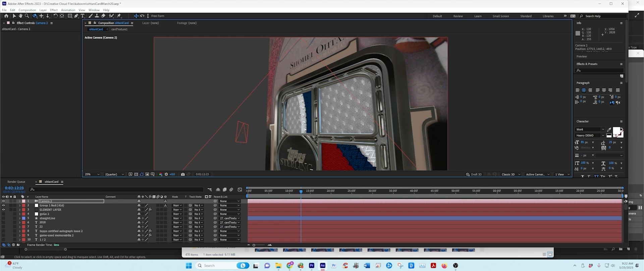Click the eyedropper in Character panel
This screenshot has width=644, height=271.
click(x=609, y=129)
